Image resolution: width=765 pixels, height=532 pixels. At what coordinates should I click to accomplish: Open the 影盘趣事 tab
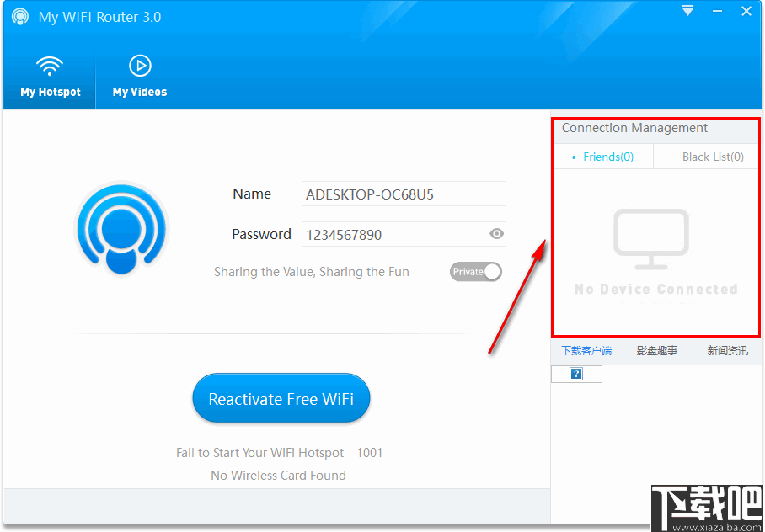pos(656,351)
